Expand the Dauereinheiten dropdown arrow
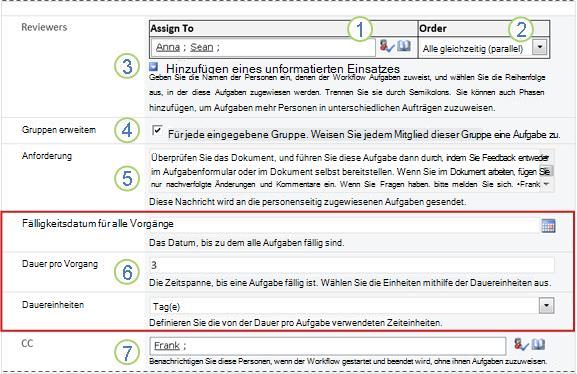This screenshot has width=577, height=374. click(546, 306)
